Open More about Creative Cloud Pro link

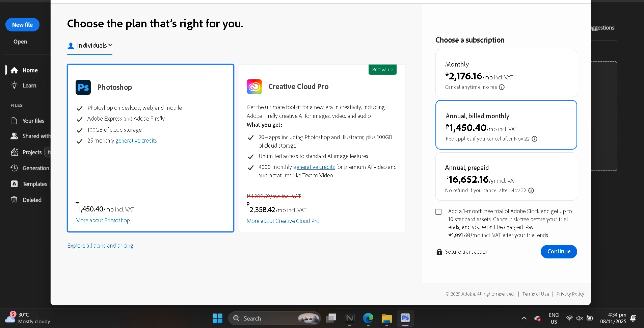(x=283, y=221)
